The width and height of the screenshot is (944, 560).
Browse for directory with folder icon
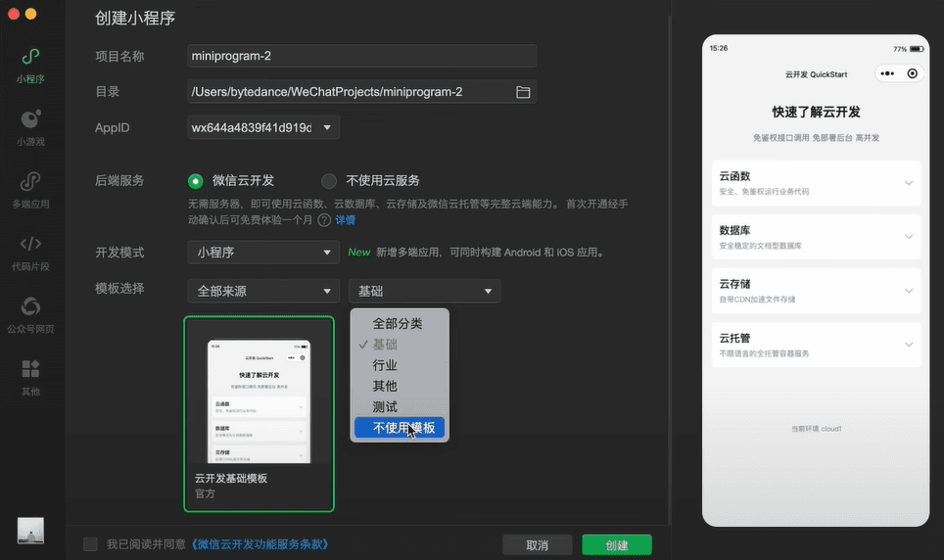[x=523, y=92]
